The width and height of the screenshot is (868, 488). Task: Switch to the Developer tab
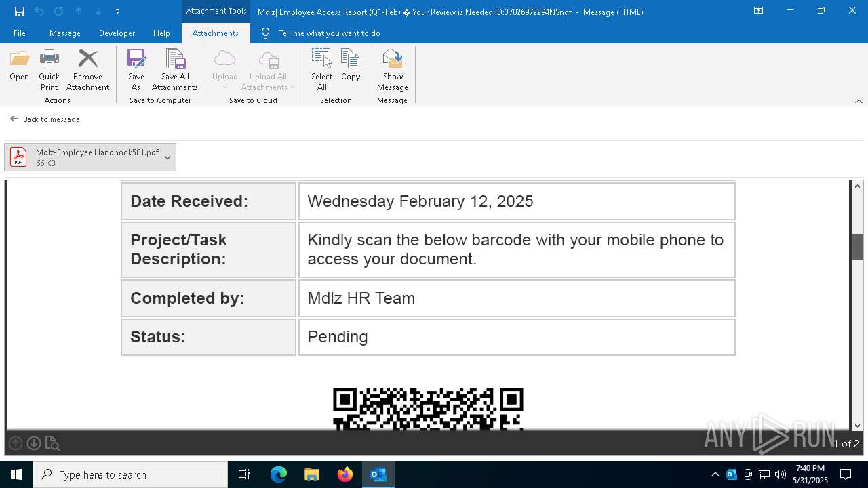[117, 33]
